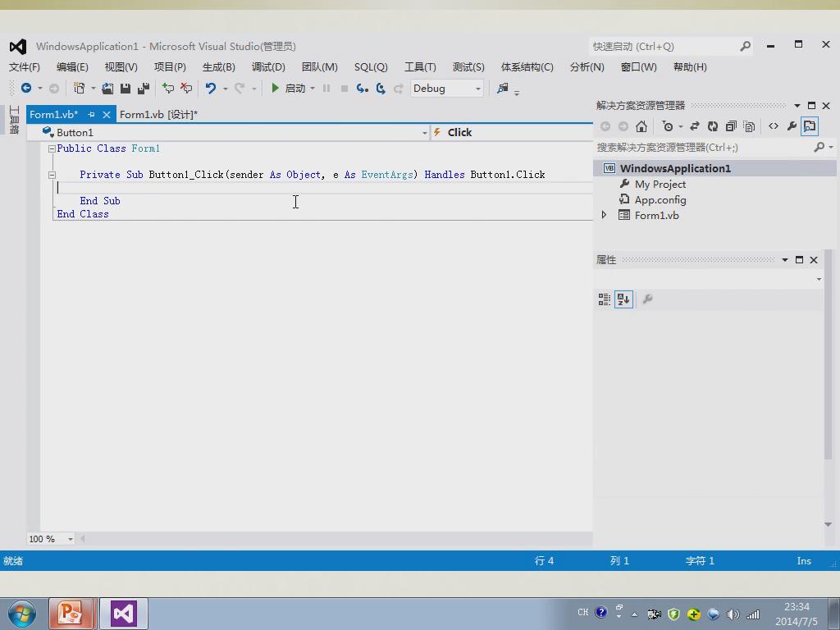Open the 生成(B) menu
Image resolution: width=840 pixels, height=630 pixels.
click(x=218, y=67)
